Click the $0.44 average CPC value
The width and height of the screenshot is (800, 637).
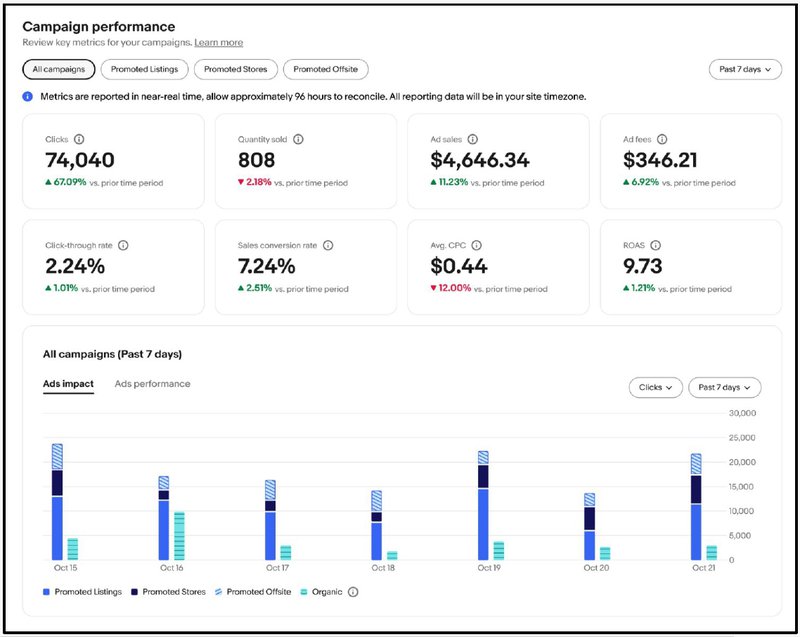pyautogui.click(x=459, y=266)
